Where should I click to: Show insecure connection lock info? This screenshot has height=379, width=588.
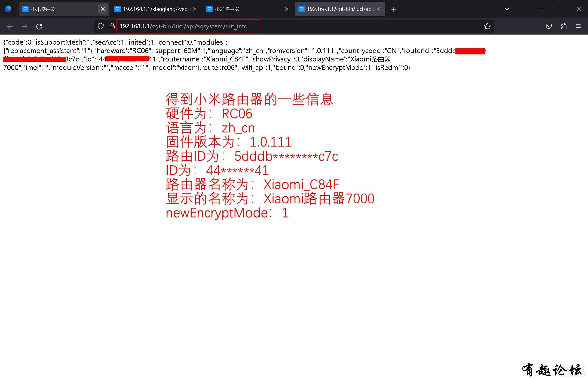tap(112, 26)
